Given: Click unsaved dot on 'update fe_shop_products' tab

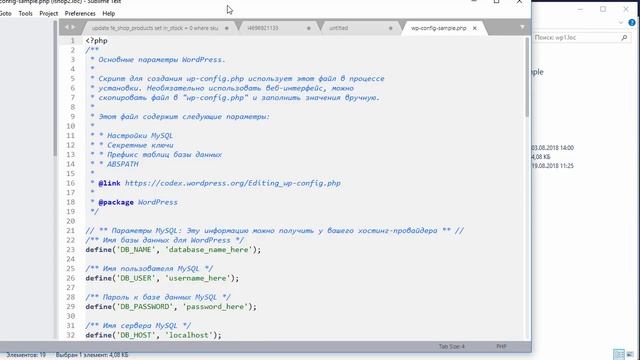Looking at the screenshot, I should tap(227, 28).
